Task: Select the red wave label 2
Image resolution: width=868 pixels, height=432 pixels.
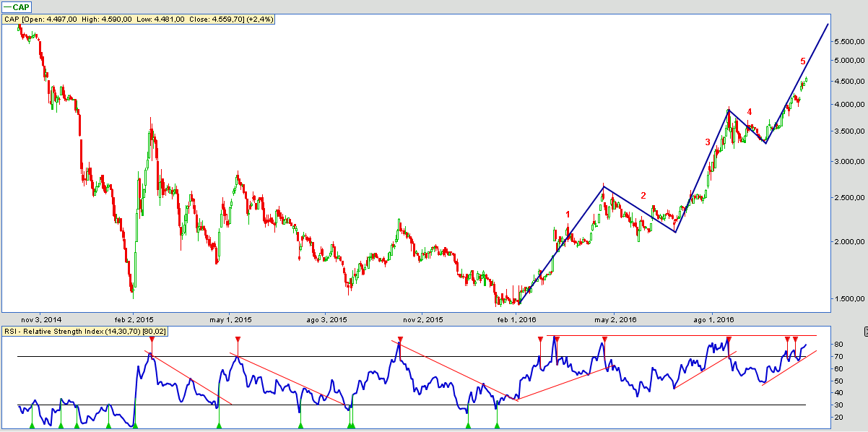Action: 643,195
